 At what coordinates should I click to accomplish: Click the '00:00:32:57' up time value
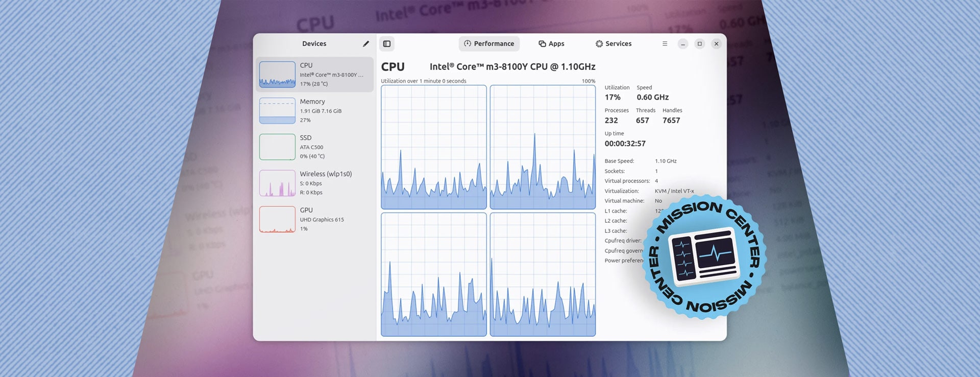point(625,144)
